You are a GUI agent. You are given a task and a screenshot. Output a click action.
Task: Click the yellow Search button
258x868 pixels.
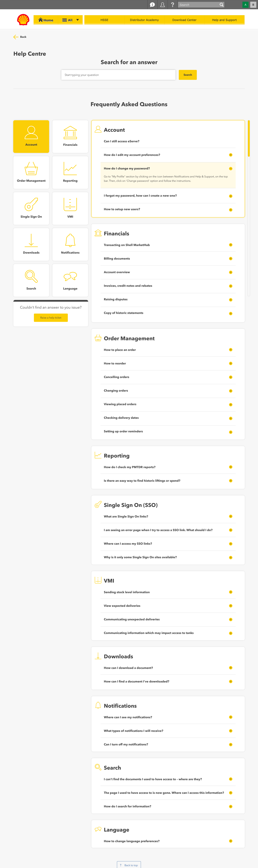click(188, 75)
